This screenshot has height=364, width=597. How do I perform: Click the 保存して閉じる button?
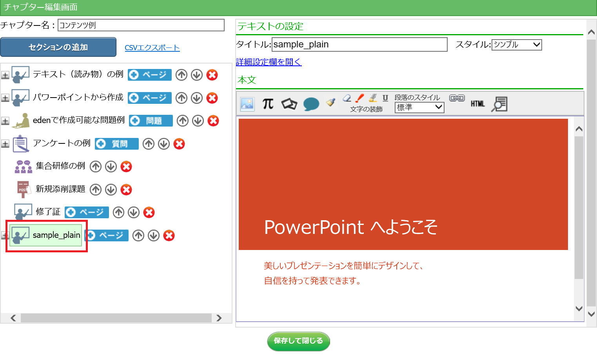click(x=299, y=341)
